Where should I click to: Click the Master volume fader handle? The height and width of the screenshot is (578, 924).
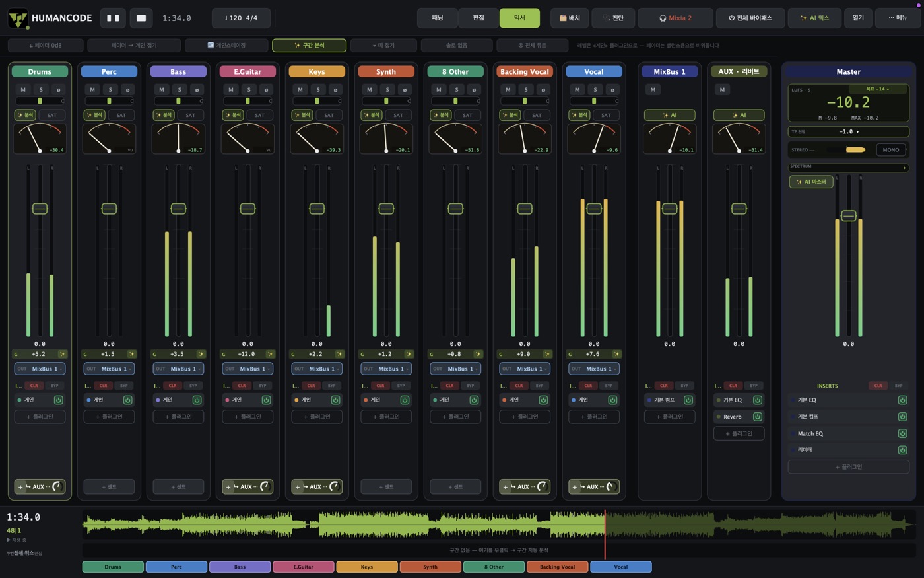pyautogui.click(x=849, y=216)
